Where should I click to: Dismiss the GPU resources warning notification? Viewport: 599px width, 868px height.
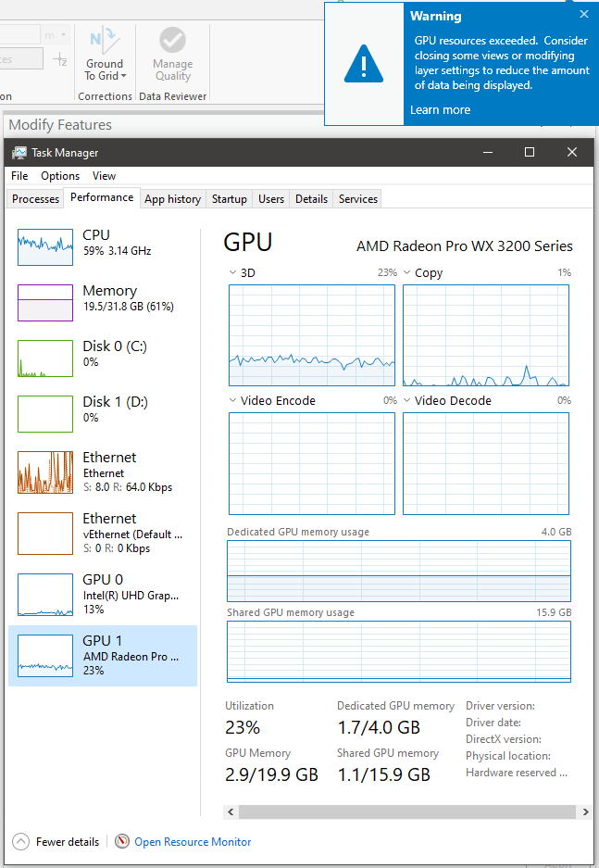(x=583, y=14)
